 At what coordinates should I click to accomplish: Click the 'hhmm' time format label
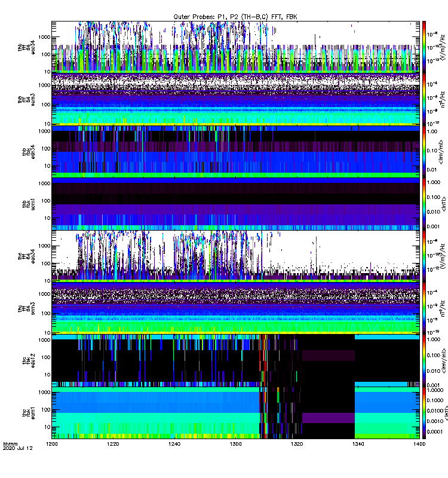(x=10, y=444)
